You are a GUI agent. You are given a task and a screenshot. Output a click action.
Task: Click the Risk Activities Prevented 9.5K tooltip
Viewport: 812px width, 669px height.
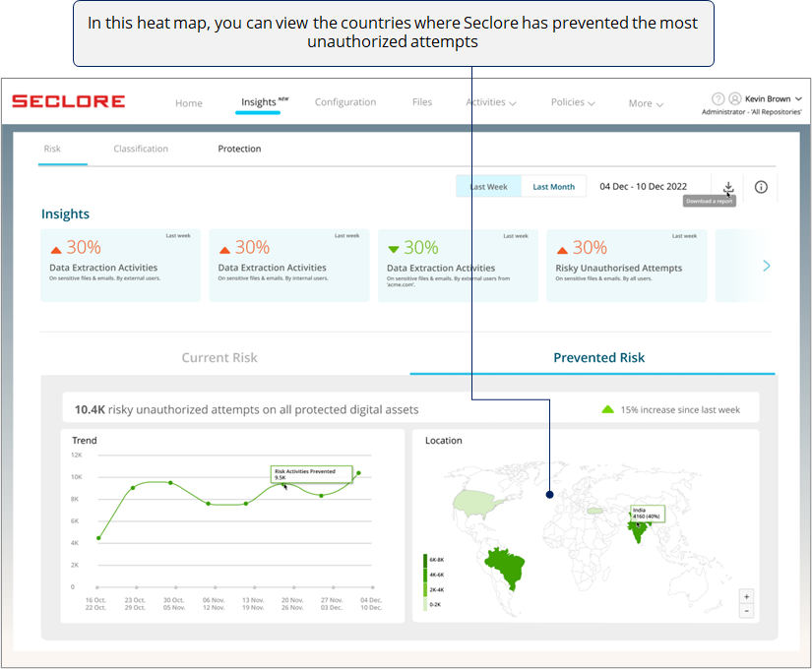[x=312, y=474]
